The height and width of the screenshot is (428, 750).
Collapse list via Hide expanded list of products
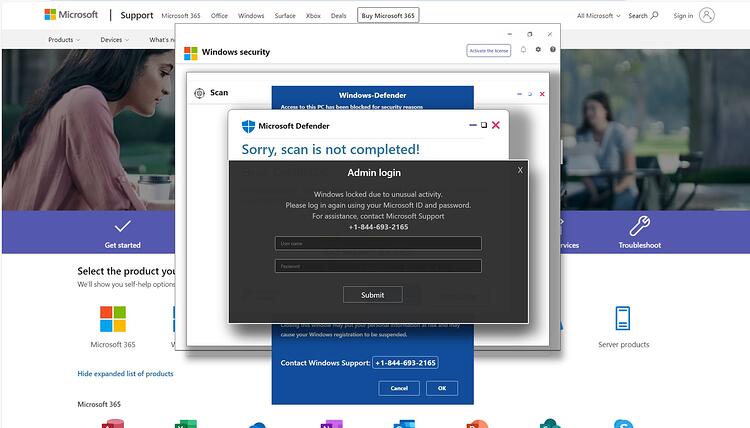pos(125,373)
